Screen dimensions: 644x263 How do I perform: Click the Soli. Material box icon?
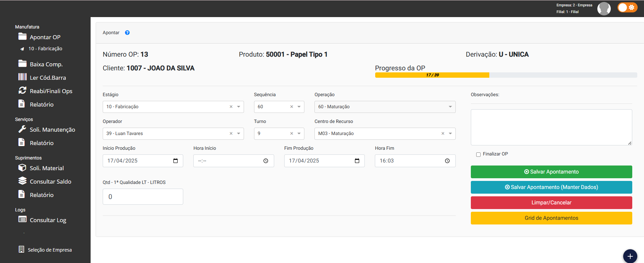(x=22, y=168)
